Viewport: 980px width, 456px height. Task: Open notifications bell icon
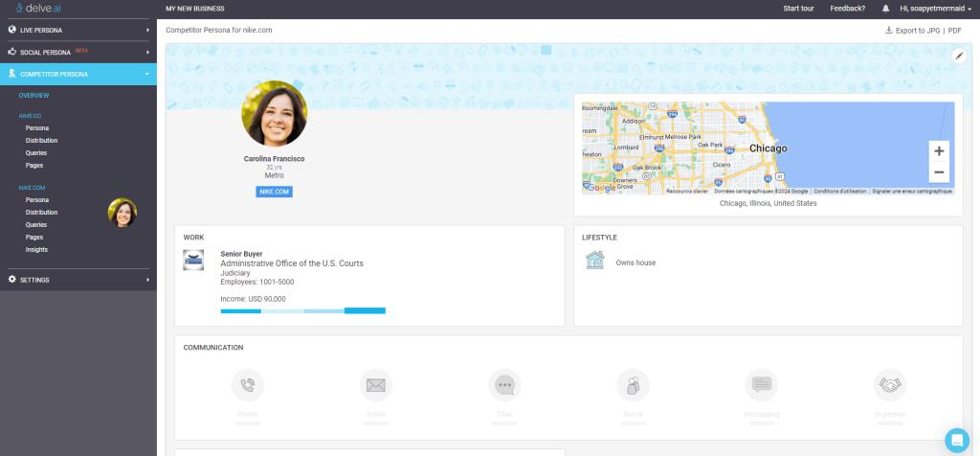[885, 9]
